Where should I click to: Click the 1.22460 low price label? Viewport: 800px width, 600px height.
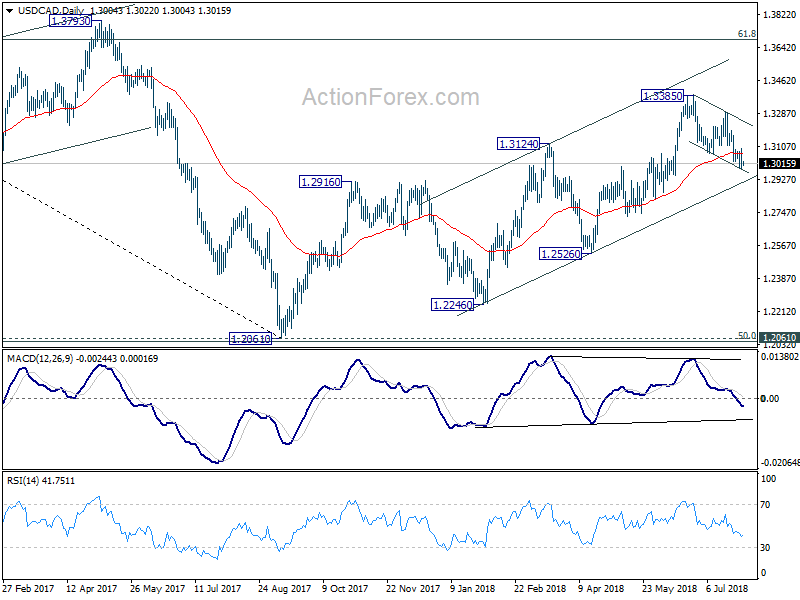click(452, 305)
